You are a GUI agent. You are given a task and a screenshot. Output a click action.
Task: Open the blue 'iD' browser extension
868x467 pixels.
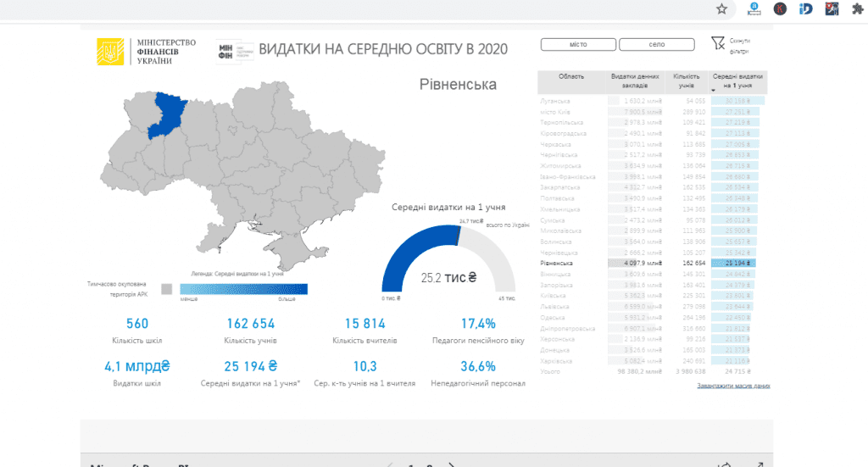point(806,9)
